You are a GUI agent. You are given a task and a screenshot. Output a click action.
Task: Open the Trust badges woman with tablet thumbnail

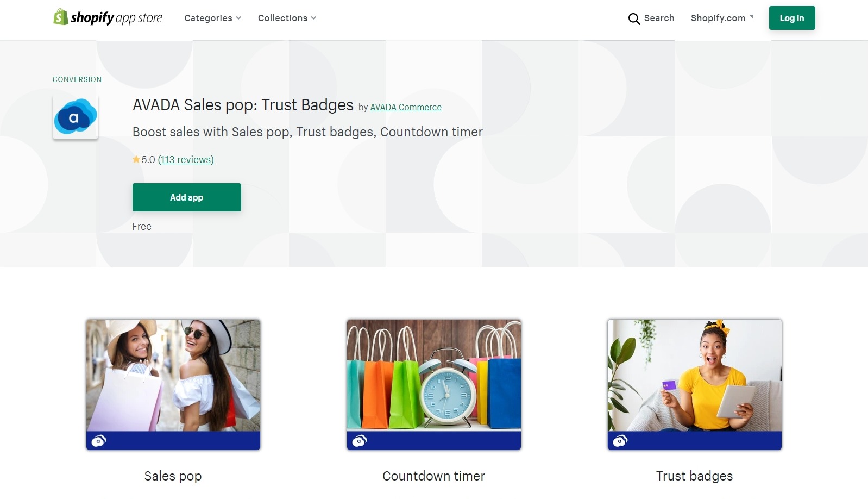(695, 375)
